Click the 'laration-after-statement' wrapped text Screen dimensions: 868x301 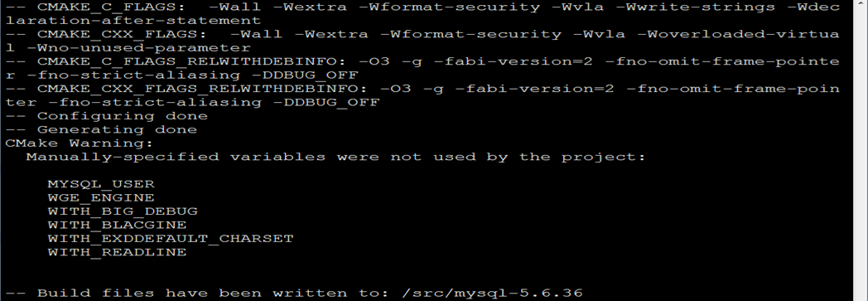133,21
